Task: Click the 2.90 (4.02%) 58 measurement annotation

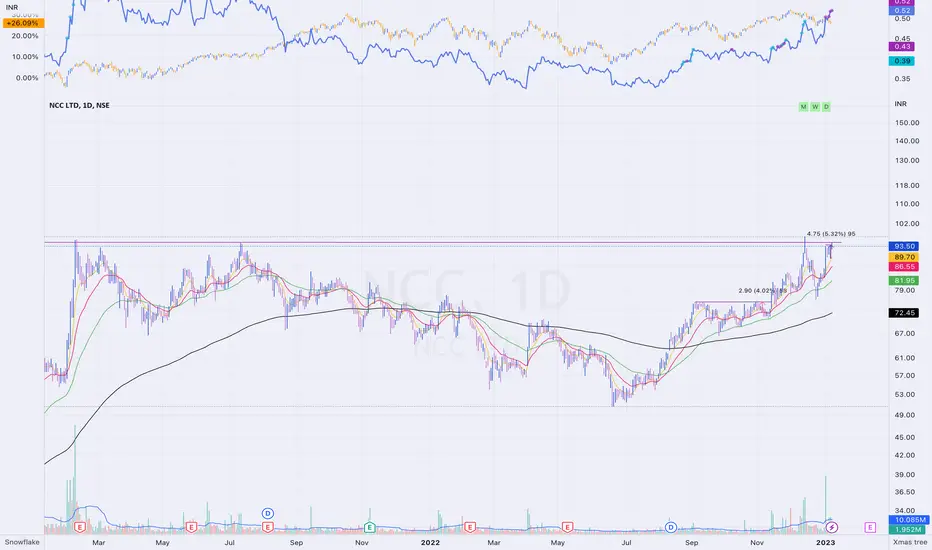Action: pos(763,291)
